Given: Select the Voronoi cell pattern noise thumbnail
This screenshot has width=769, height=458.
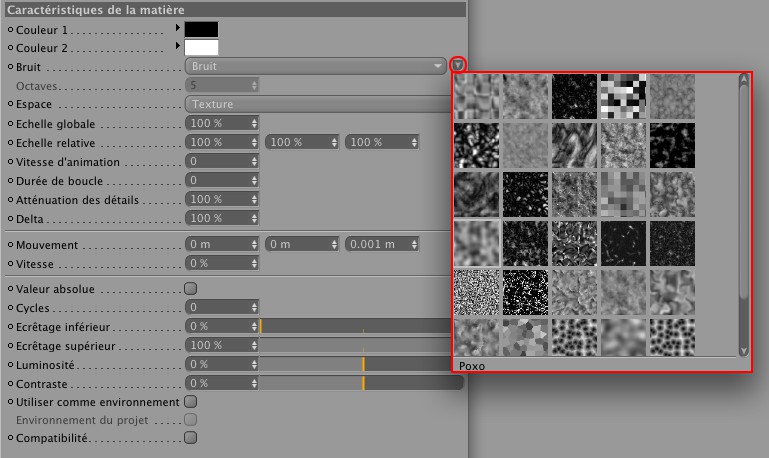Looking at the screenshot, I should point(526,337).
